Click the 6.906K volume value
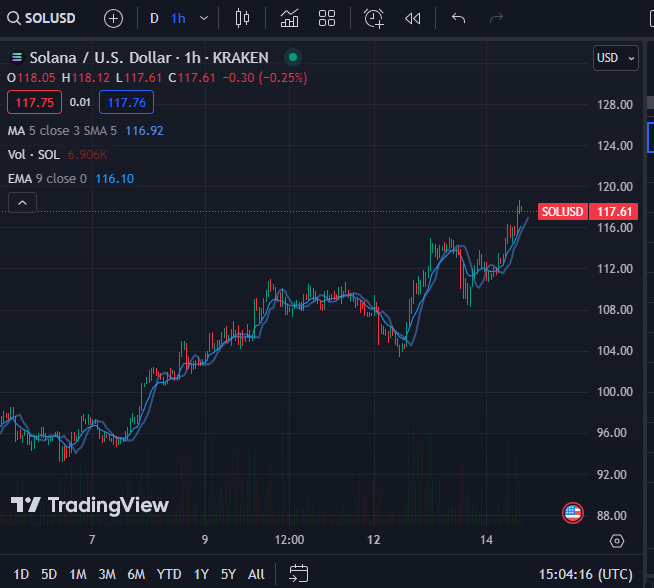 pyautogui.click(x=87, y=155)
